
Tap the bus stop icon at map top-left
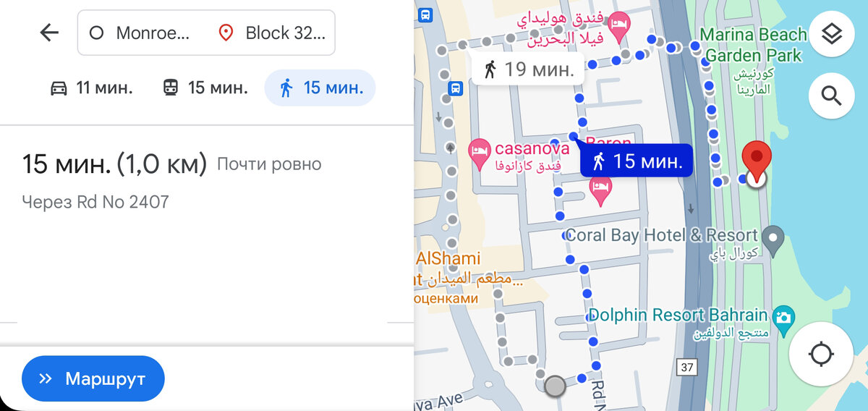click(x=426, y=13)
